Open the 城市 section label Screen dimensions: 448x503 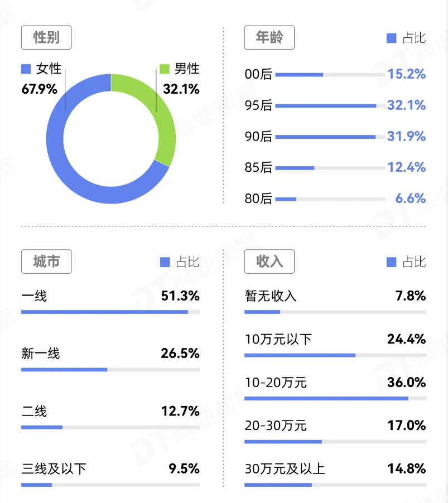(46, 262)
